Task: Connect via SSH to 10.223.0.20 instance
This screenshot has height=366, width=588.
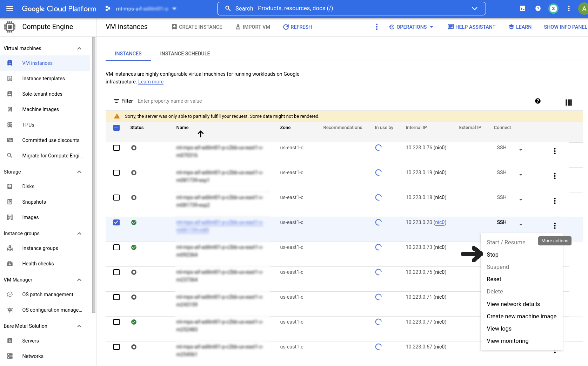Action: (x=501, y=222)
